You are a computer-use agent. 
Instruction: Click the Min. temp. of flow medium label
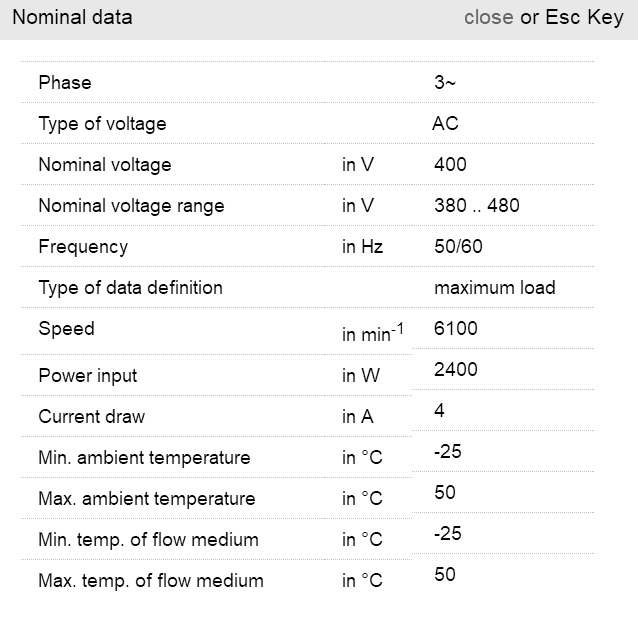click(x=148, y=540)
